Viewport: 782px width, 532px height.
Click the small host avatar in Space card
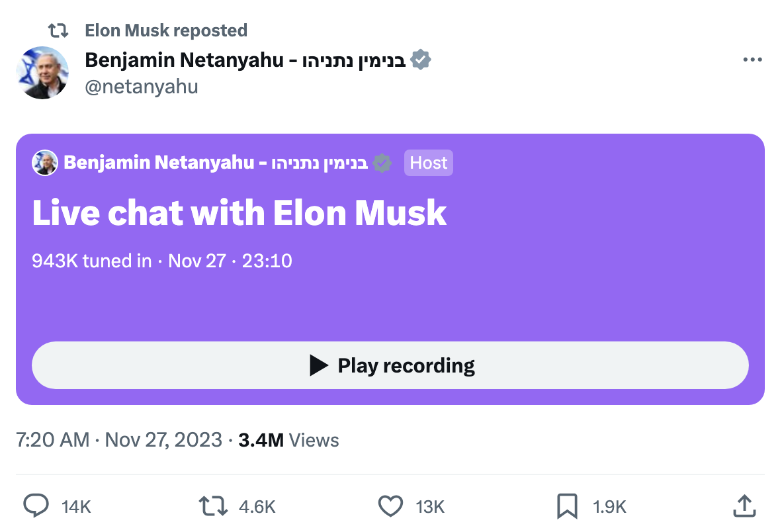[45, 163]
